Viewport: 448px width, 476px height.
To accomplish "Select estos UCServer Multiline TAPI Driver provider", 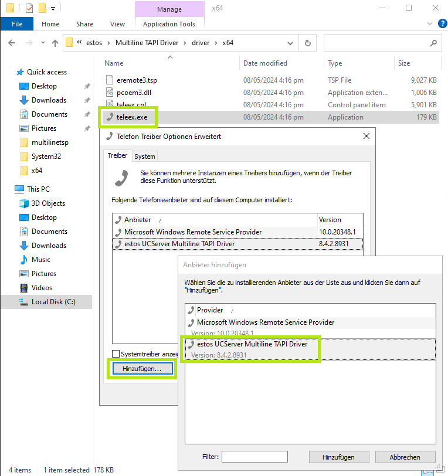I will [x=252, y=344].
